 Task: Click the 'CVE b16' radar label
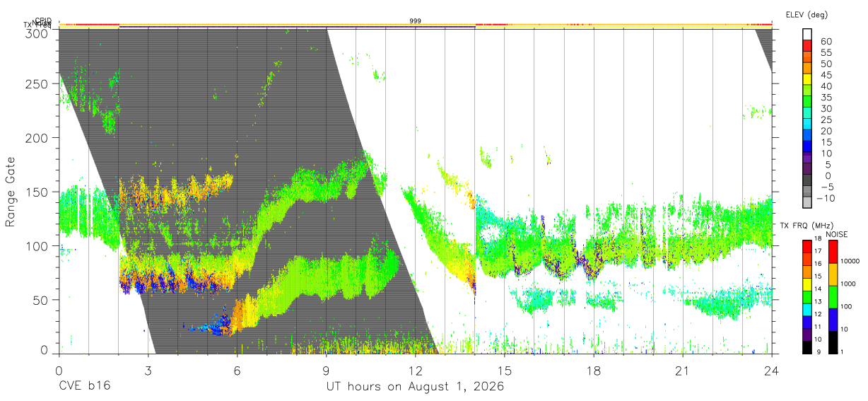click(84, 387)
